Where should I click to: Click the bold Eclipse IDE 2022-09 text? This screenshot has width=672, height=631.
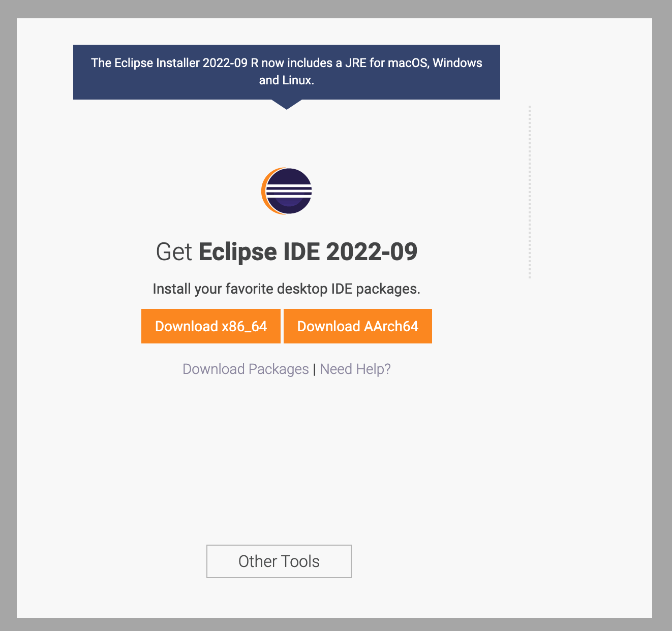tap(308, 251)
